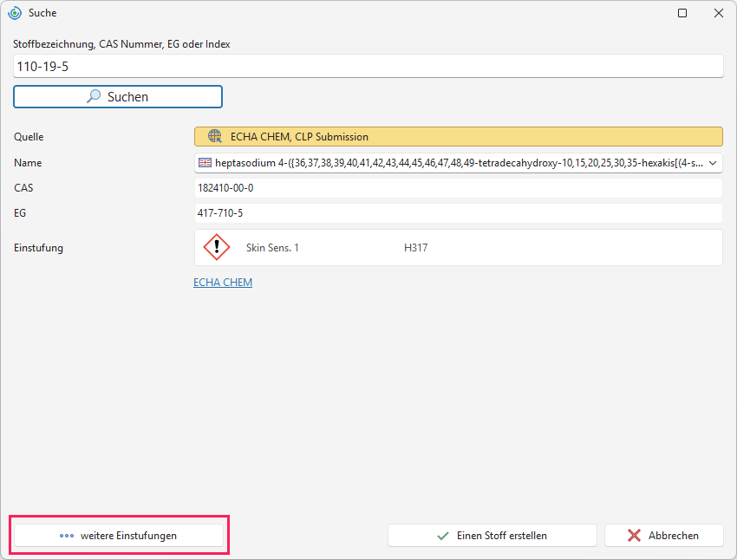Click the search input field containing 110-19-5
The image size is (737, 560).
tap(368, 66)
